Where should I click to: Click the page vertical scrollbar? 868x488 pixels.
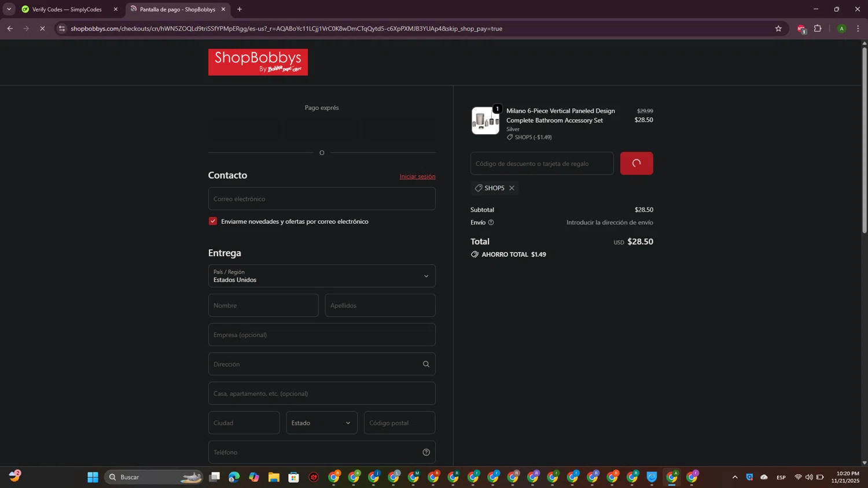click(865, 140)
